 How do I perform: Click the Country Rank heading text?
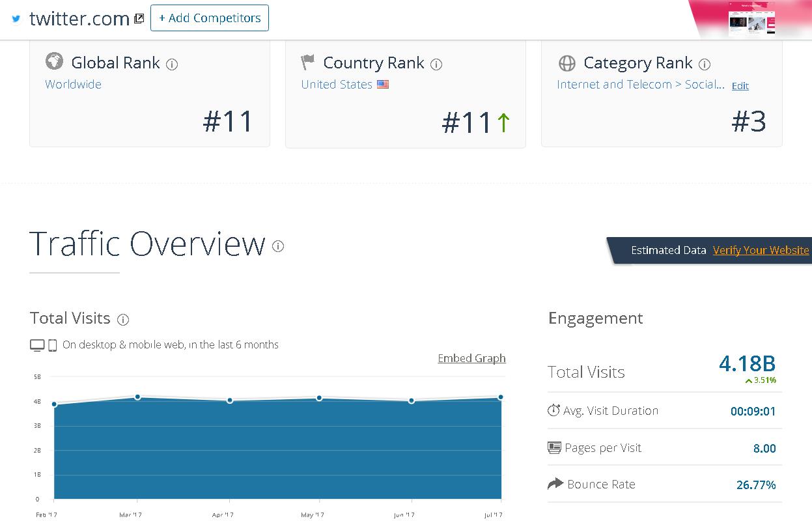(374, 63)
